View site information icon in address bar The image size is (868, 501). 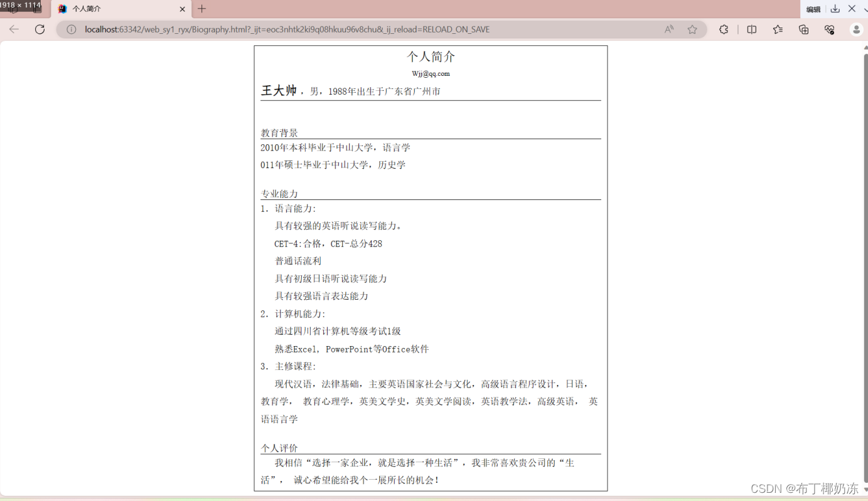[x=72, y=29]
